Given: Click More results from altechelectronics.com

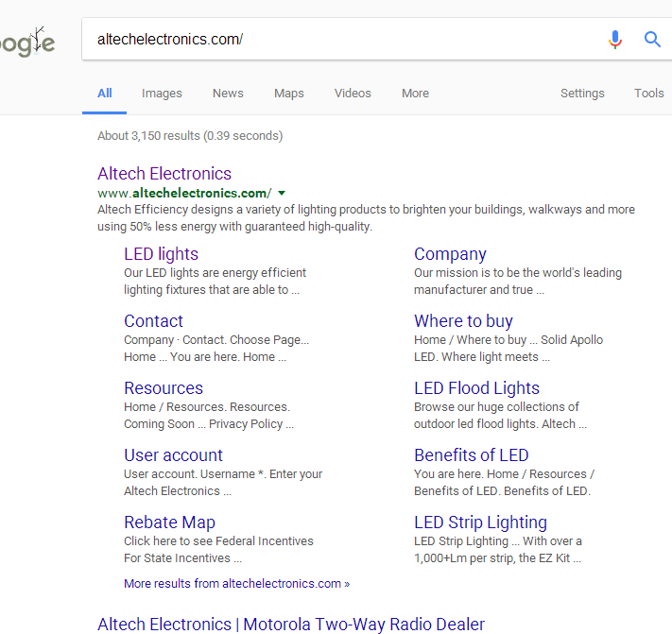Looking at the screenshot, I should pyautogui.click(x=236, y=584).
